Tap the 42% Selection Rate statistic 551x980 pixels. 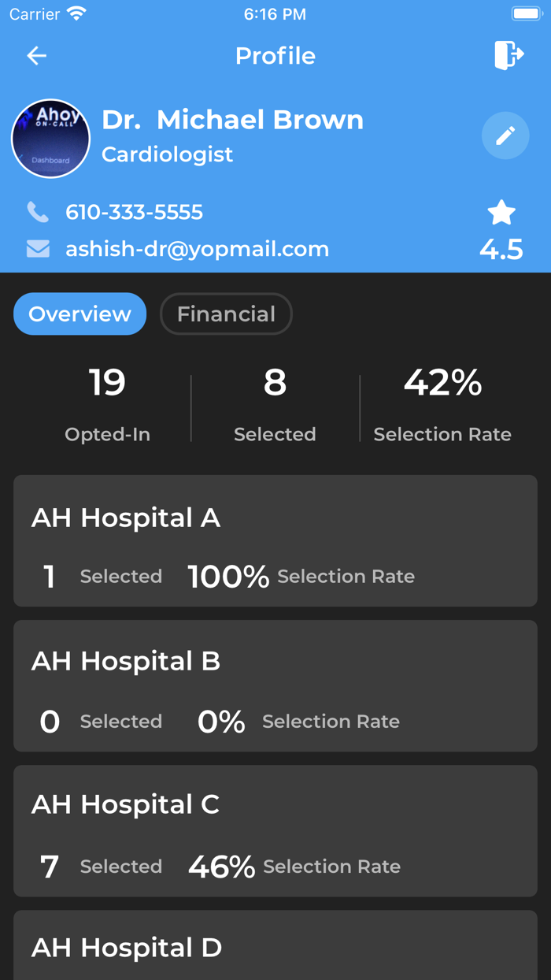442,403
